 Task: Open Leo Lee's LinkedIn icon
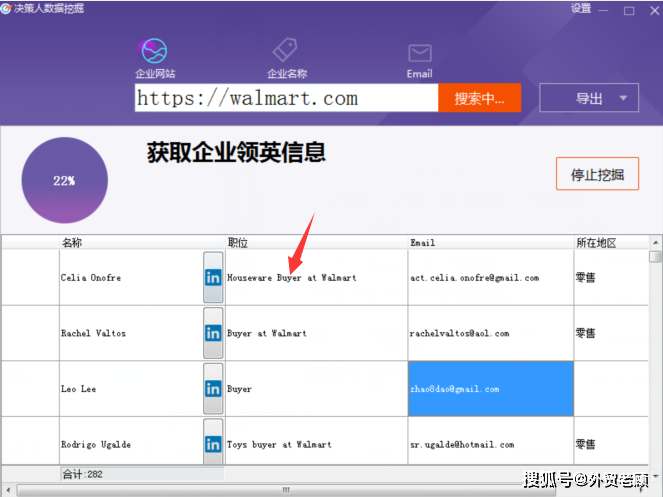click(x=213, y=389)
